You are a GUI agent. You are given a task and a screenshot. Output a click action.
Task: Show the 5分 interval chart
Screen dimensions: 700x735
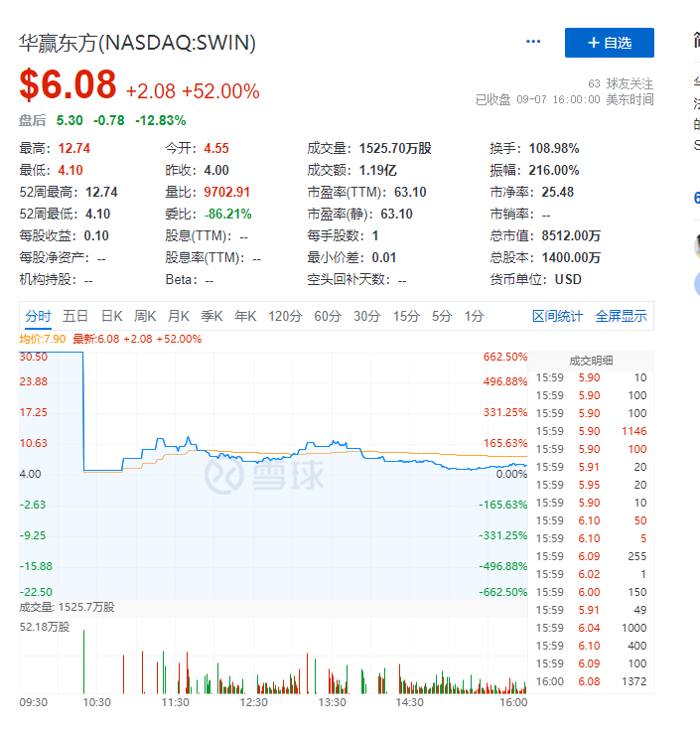coord(442,317)
